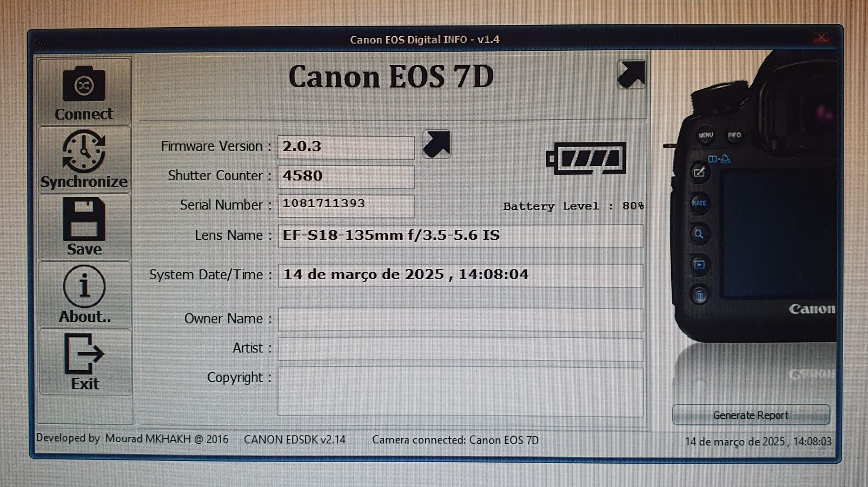Click the window title 'Canon EOS Digital INFO - v1.4'
The image size is (868, 487).
425,40
